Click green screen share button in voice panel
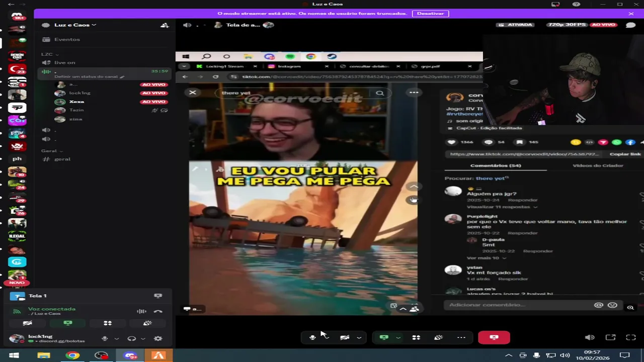644x362 pixels. [x=68, y=323]
